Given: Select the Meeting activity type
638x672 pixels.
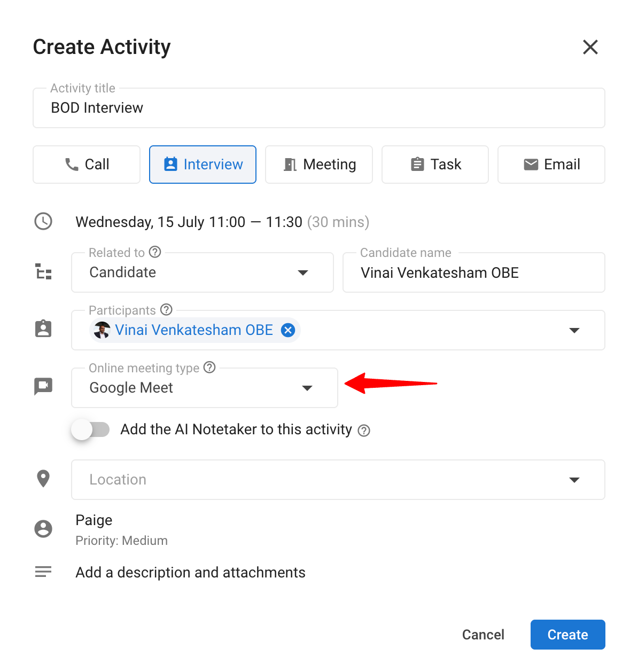Looking at the screenshot, I should coord(319,165).
